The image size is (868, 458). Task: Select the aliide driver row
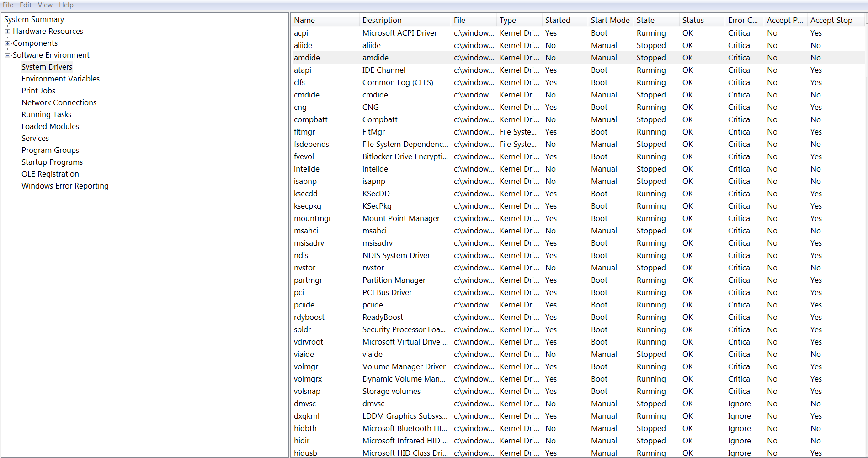578,45
